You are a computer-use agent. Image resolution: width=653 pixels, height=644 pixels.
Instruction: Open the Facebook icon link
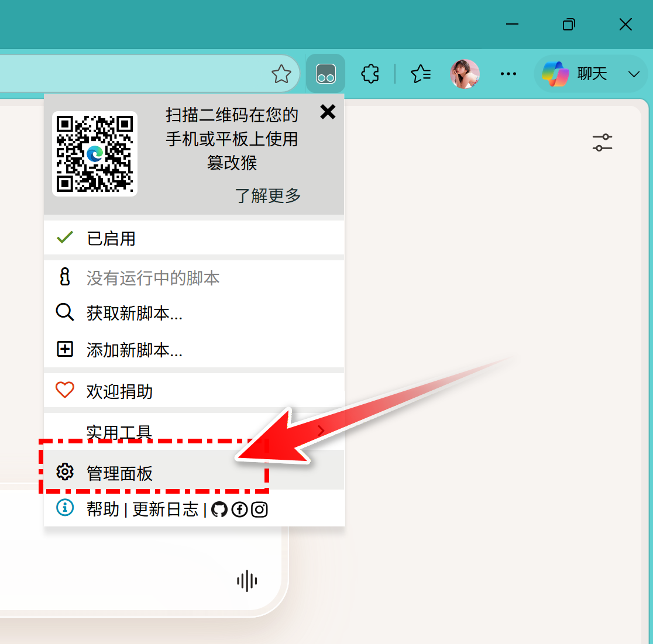tap(239, 509)
